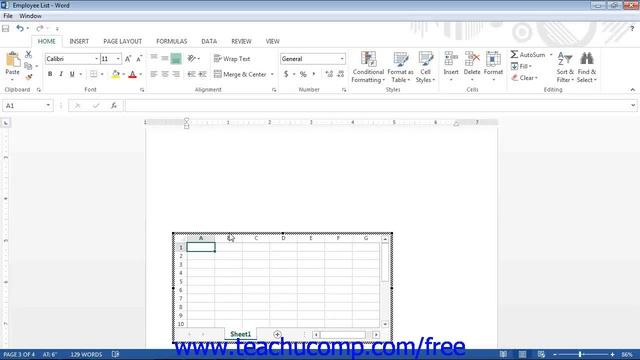Open Alignment dialog launcher

click(274, 90)
